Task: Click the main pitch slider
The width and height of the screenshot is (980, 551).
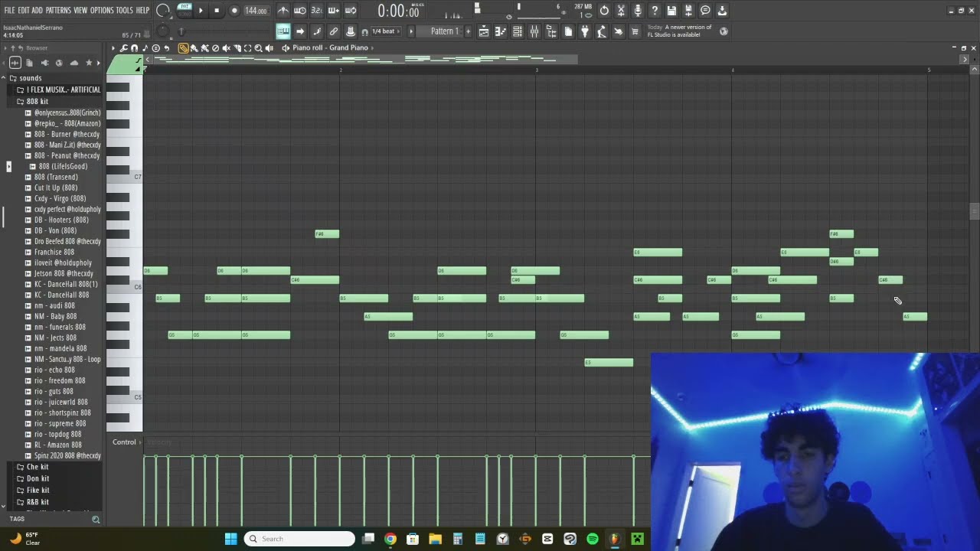Action: point(181,31)
